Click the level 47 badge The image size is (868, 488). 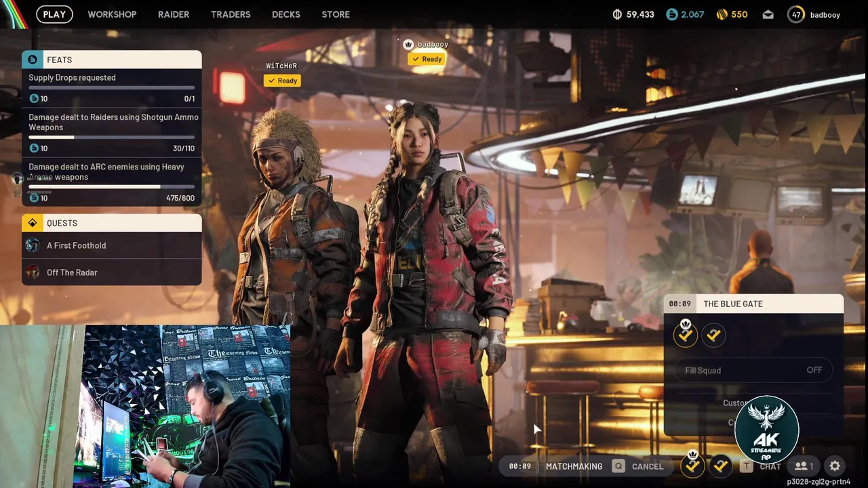click(x=796, y=14)
